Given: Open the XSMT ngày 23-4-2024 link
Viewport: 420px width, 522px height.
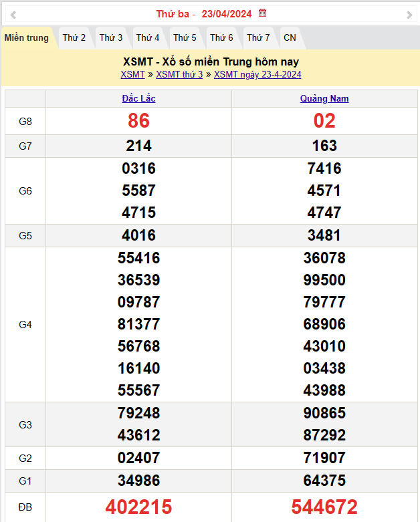Looking at the screenshot, I should pyautogui.click(x=257, y=74).
